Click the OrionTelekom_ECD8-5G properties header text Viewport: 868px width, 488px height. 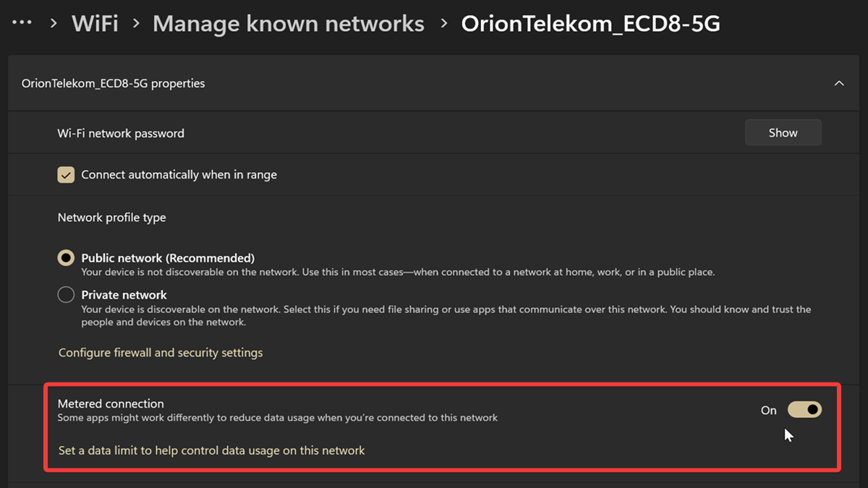[x=113, y=83]
